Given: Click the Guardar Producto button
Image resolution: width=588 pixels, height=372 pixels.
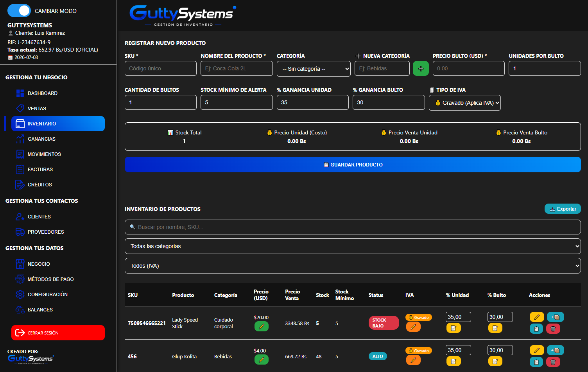Looking at the screenshot, I should pos(353,165).
